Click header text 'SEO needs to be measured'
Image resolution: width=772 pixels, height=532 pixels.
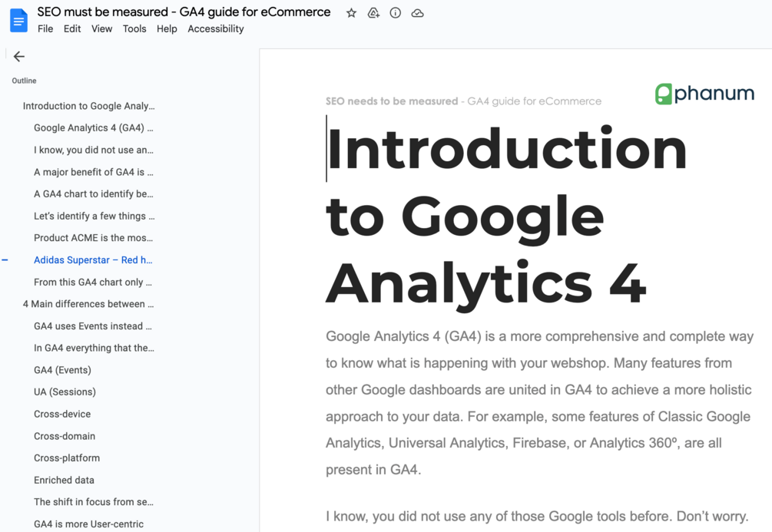coord(392,101)
